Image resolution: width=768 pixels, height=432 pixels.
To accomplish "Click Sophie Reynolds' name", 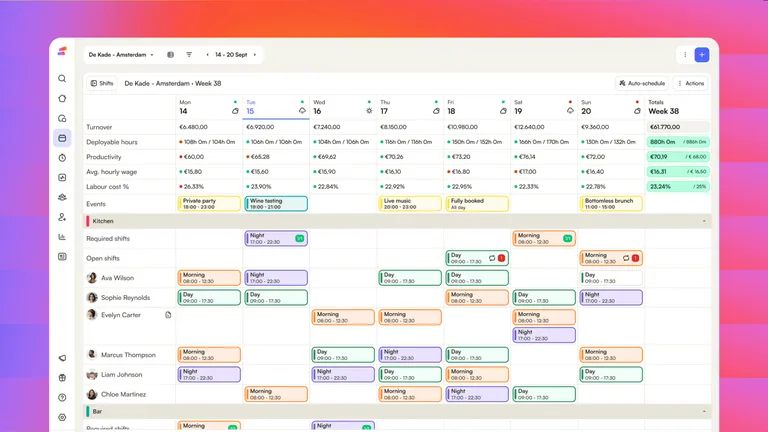I will 125,297.
